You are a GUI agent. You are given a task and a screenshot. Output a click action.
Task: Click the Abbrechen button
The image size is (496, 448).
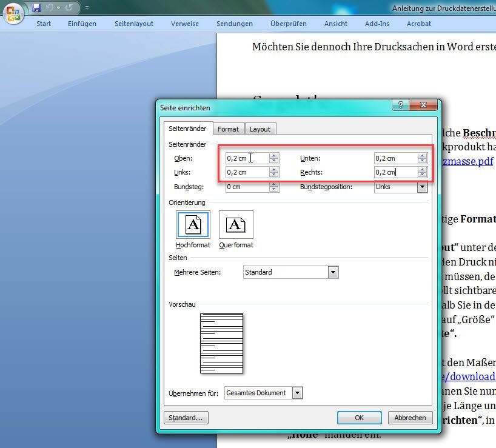tap(410, 418)
